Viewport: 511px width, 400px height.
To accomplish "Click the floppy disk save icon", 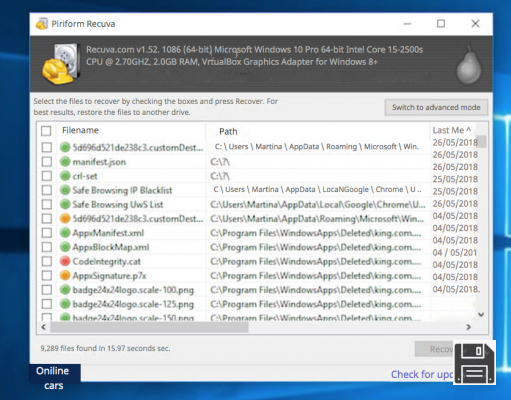I will [x=475, y=363].
